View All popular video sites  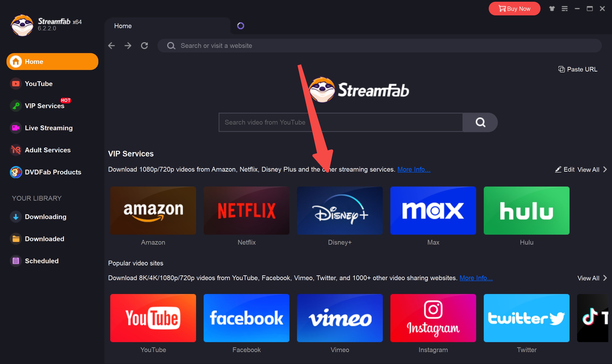pos(592,278)
